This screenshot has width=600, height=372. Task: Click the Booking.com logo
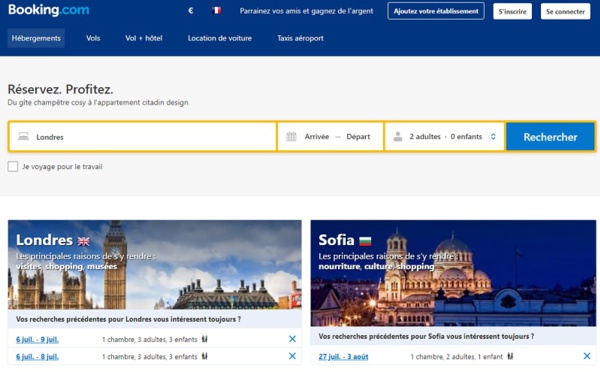[x=49, y=10]
